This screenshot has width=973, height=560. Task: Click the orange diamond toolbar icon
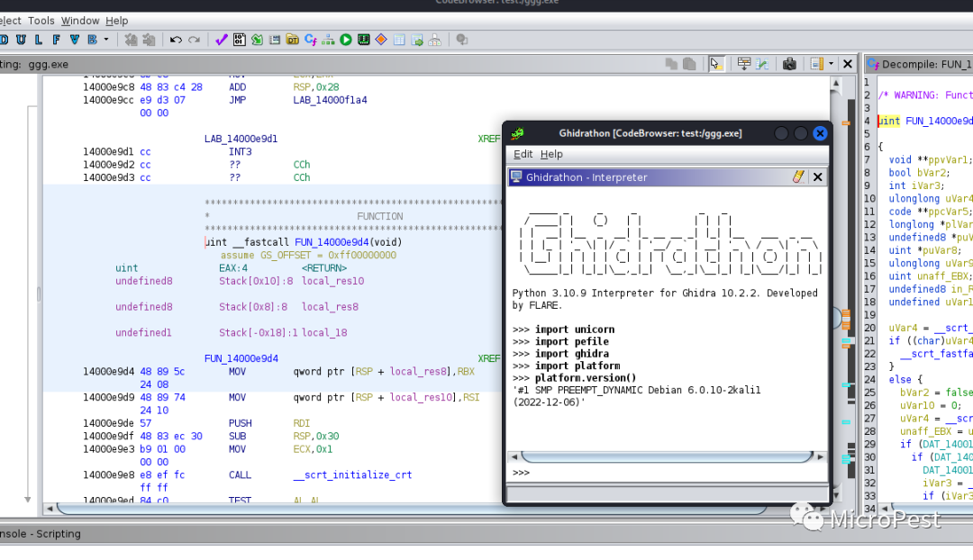click(x=381, y=40)
